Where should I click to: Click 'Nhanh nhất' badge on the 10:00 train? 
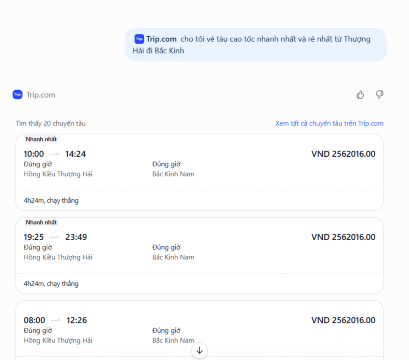(x=41, y=139)
